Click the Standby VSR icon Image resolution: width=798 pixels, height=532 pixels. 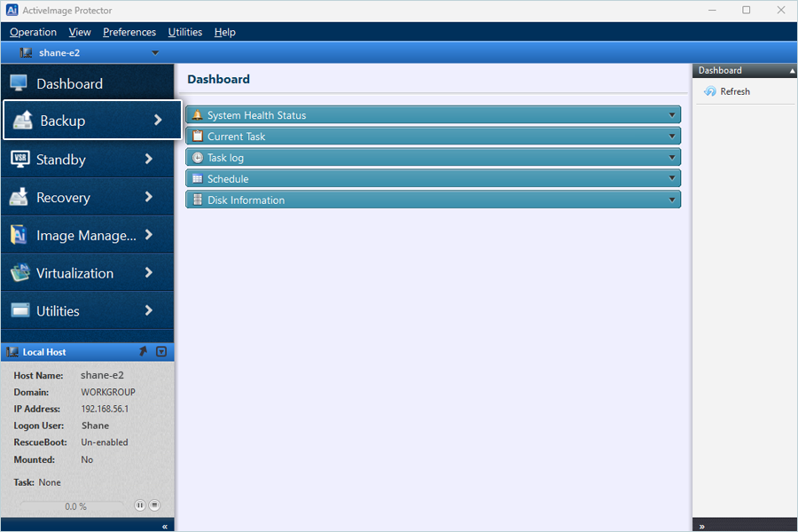(20, 160)
